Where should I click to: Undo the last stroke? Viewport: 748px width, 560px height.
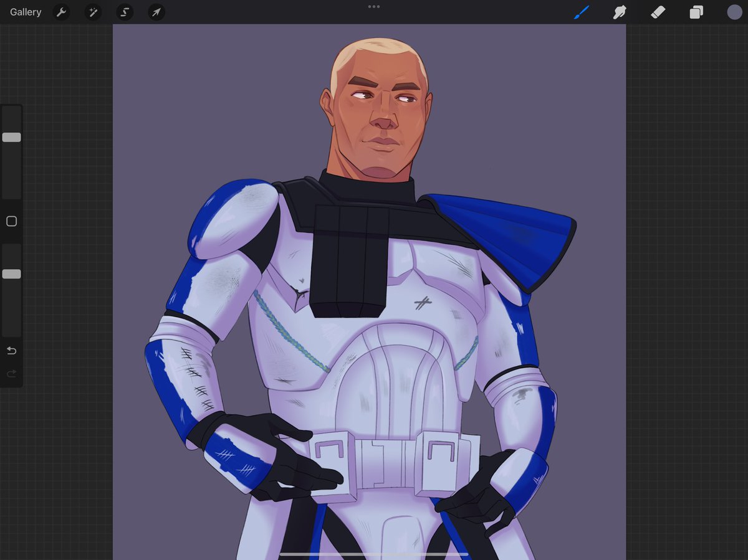pos(11,351)
